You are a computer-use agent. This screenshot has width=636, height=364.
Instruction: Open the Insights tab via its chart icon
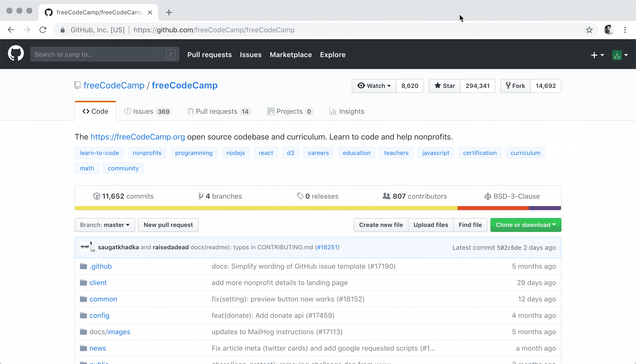333,111
